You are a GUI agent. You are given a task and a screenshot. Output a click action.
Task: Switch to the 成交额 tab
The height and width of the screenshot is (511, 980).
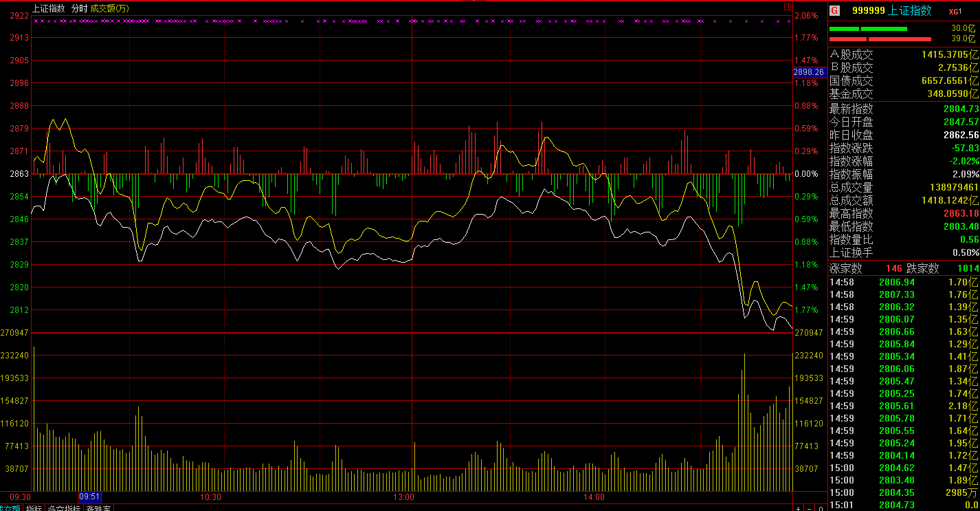pos(10,508)
